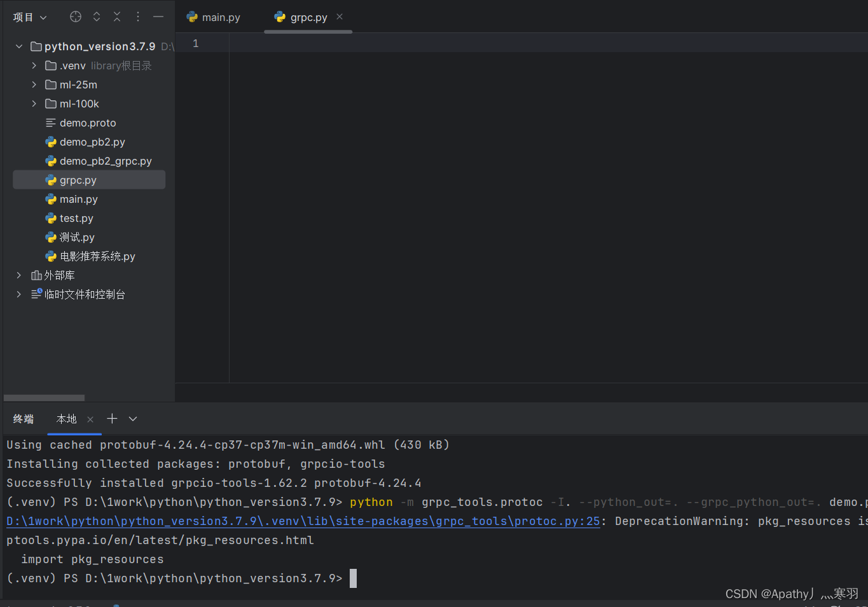Switch to the main.py editor tab
868x607 pixels.
click(x=219, y=17)
